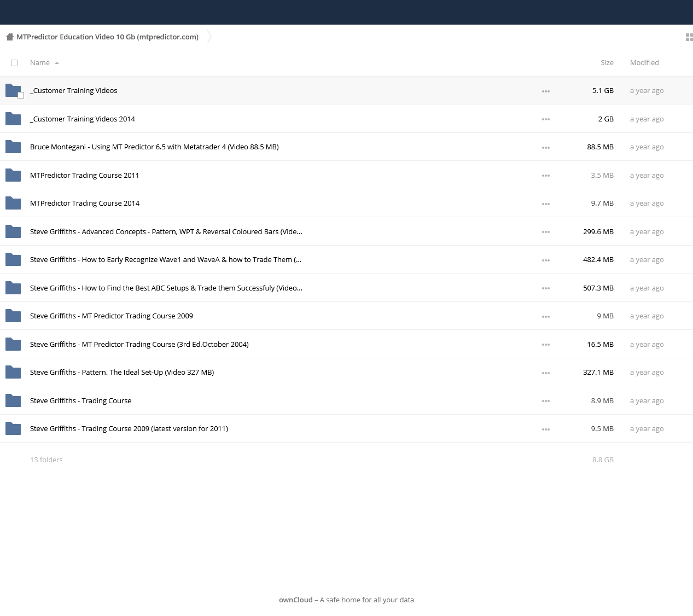Screen dimensions: 693x616
Task: Open actions menu for Bruce Montegani folder
Action: pos(546,148)
